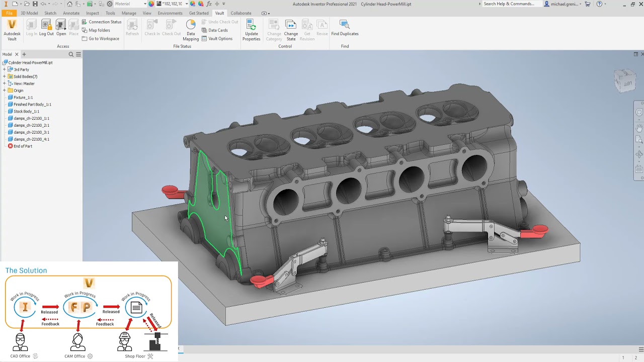Click Connection Status button
Image resolution: width=644 pixels, height=362 pixels.
click(x=102, y=22)
